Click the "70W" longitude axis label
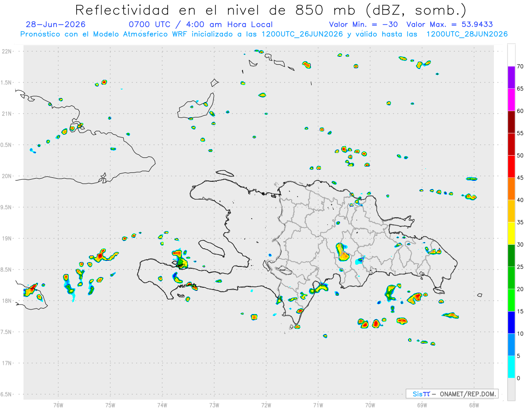532x411 pixels. click(370, 405)
